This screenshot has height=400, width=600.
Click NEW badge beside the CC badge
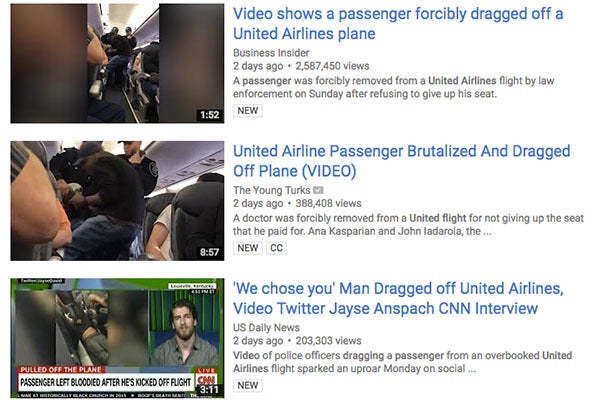click(x=248, y=248)
